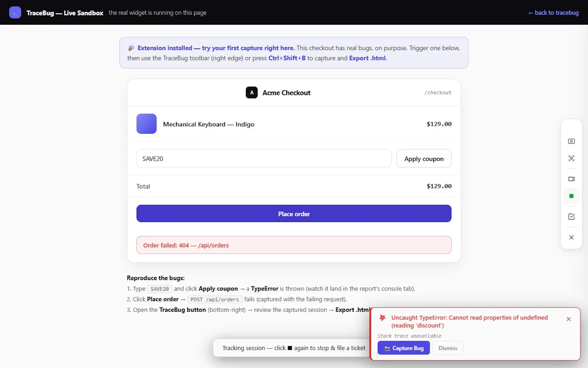This screenshot has width=588, height=368.
Task: Click the Dismiss button in error toast
Action: pos(448,348)
